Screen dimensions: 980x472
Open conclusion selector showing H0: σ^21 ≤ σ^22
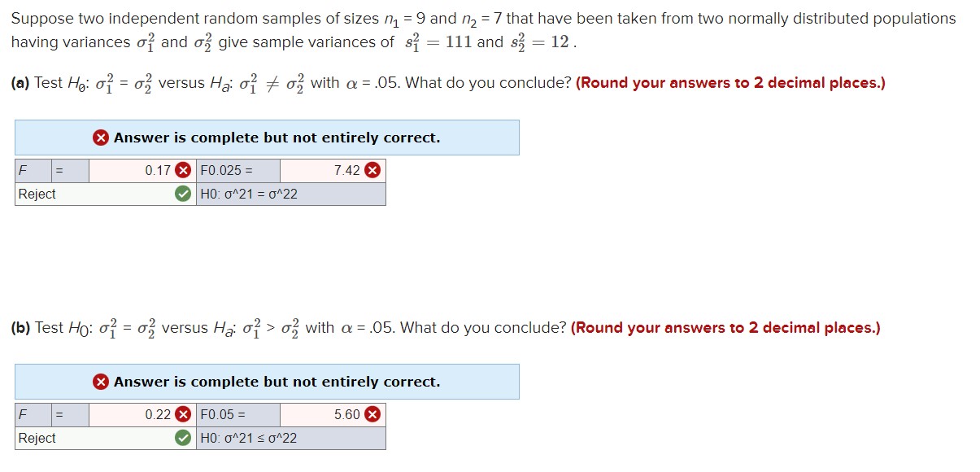tap(290, 438)
